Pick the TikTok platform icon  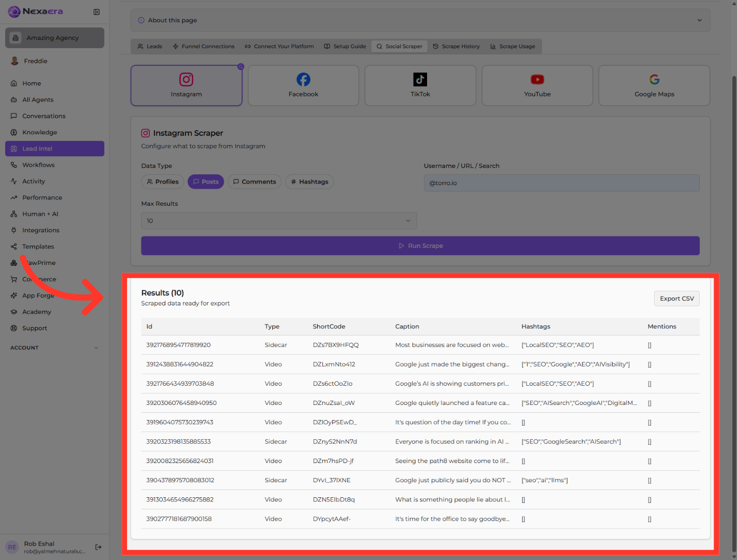(x=420, y=79)
